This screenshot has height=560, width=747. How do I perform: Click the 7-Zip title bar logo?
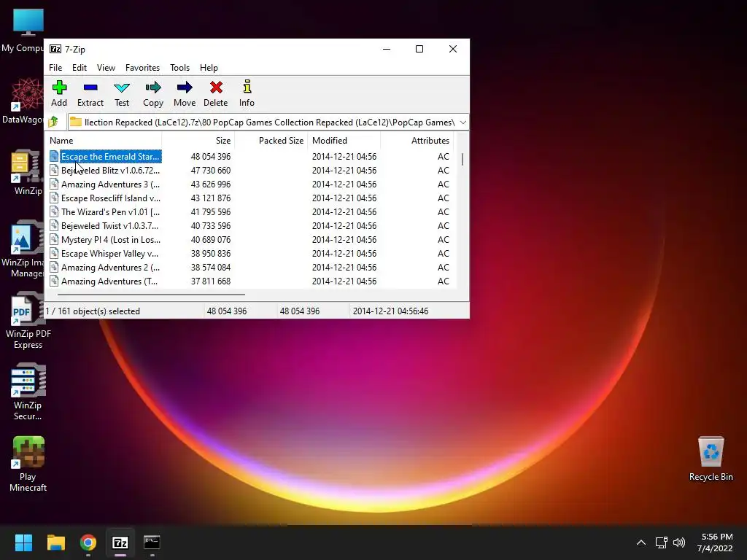55,49
